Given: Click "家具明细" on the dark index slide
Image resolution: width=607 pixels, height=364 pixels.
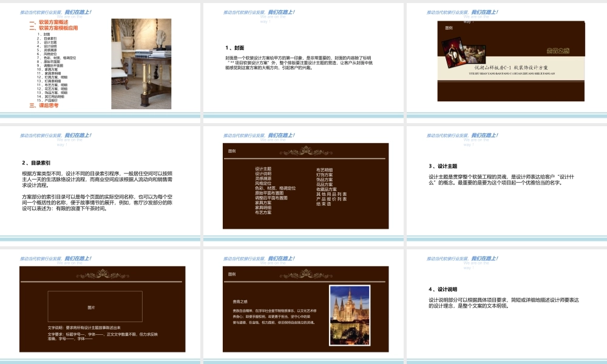Looking at the screenshot, I should (x=263, y=207).
